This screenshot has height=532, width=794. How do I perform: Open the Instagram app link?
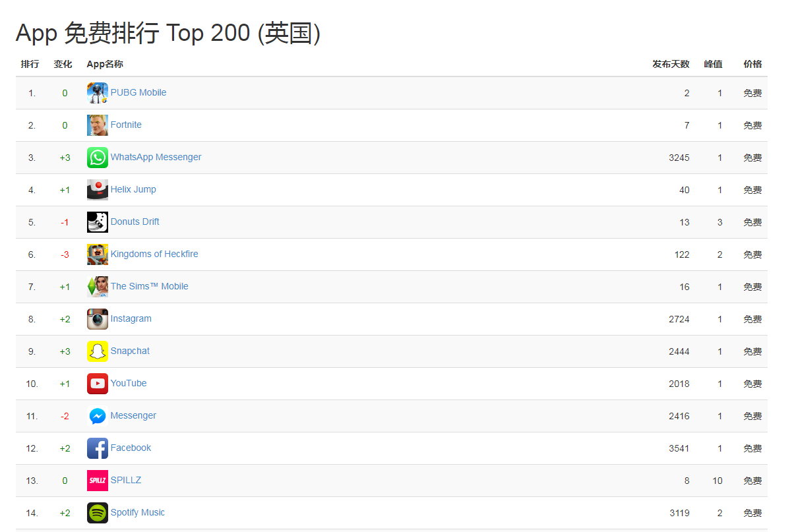click(131, 318)
